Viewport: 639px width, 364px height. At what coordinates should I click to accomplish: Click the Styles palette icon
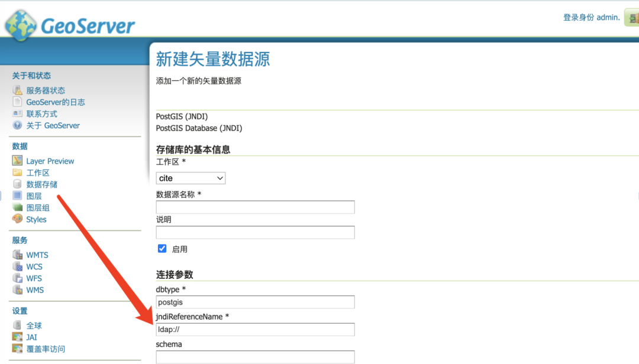pos(17,219)
